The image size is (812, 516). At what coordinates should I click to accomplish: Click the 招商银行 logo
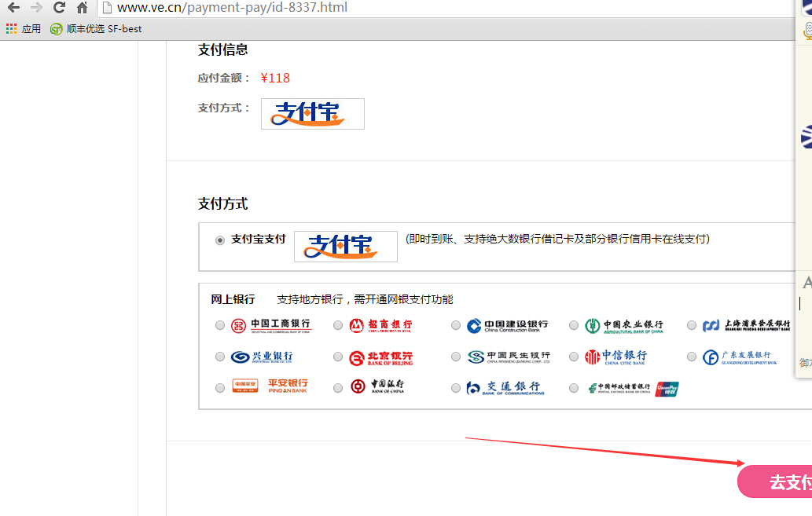click(380, 325)
